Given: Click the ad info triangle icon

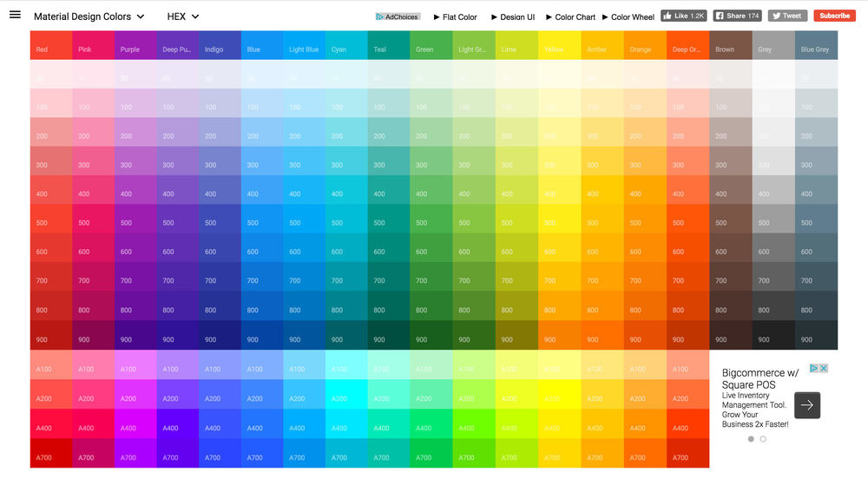Looking at the screenshot, I should pyautogui.click(x=814, y=368).
